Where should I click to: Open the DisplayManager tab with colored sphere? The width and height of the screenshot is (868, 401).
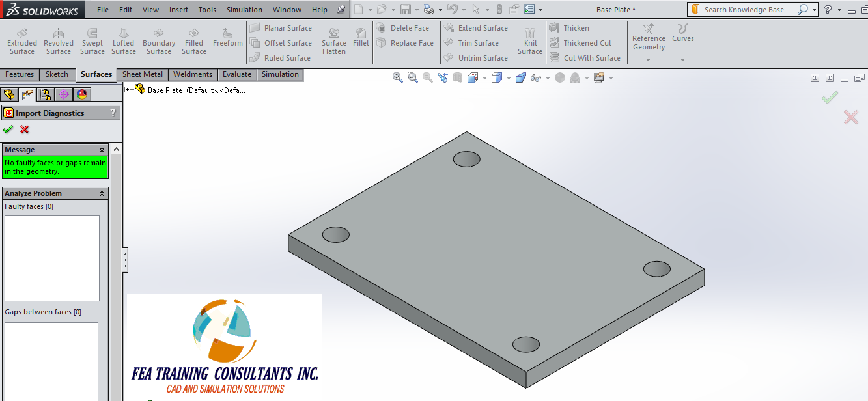(x=81, y=94)
